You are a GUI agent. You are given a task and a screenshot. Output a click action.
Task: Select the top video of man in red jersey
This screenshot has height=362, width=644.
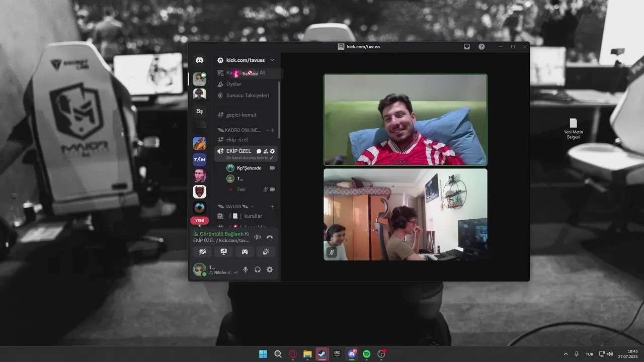(x=406, y=120)
